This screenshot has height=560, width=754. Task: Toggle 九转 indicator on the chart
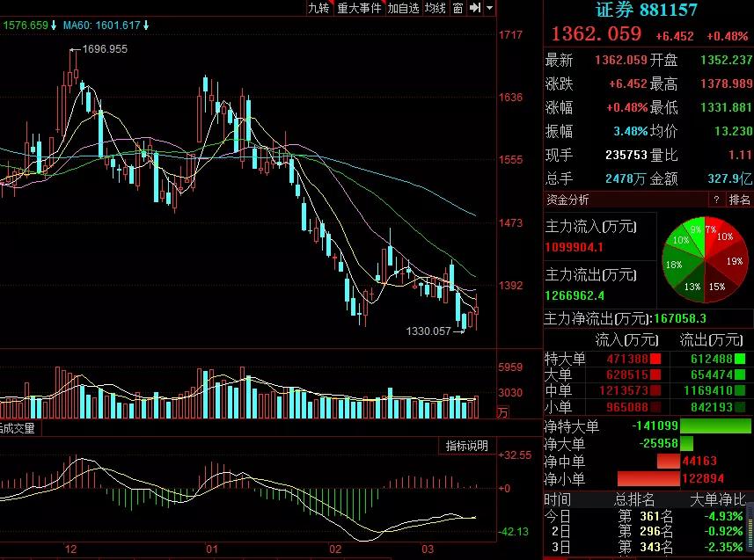318,8
